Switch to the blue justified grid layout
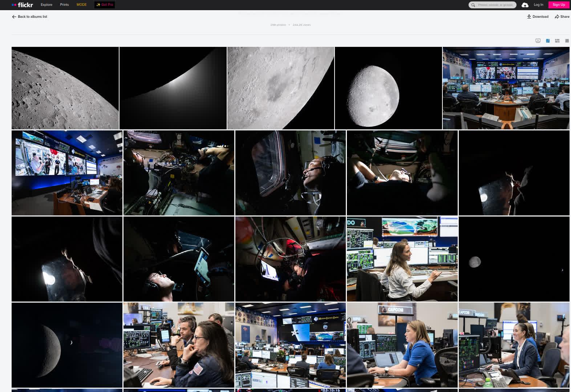Viewport: 571px width, 392px height. pyautogui.click(x=548, y=41)
